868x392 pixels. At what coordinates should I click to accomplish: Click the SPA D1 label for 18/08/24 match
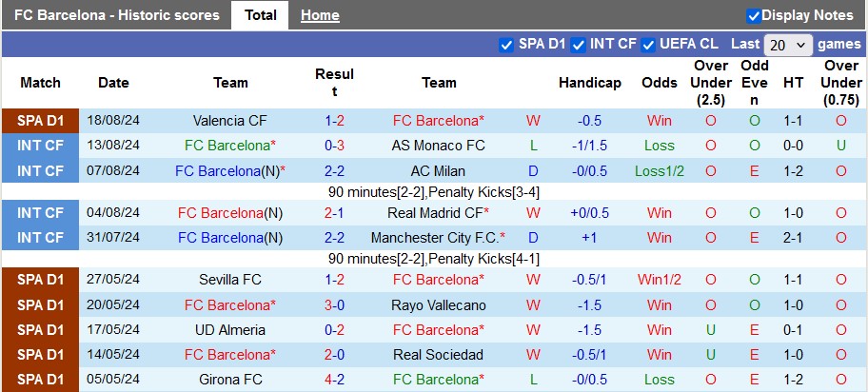point(40,121)
